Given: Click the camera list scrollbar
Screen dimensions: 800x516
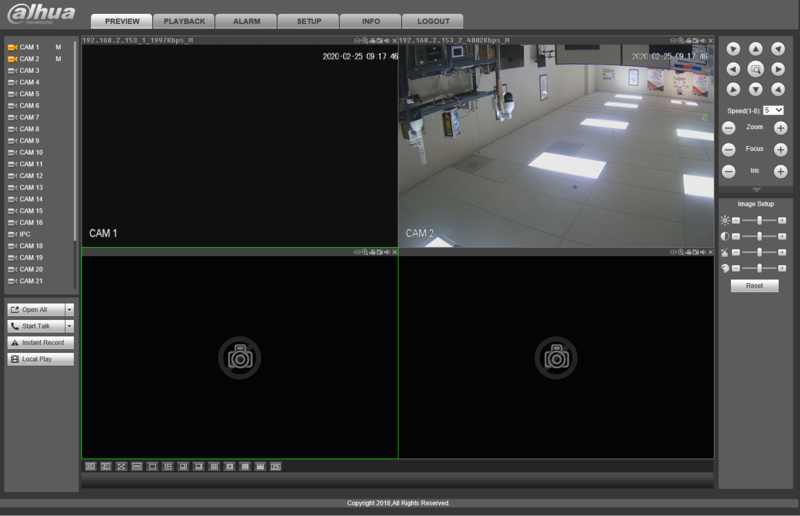Looking at the screenshot, I should coord(75,140).
